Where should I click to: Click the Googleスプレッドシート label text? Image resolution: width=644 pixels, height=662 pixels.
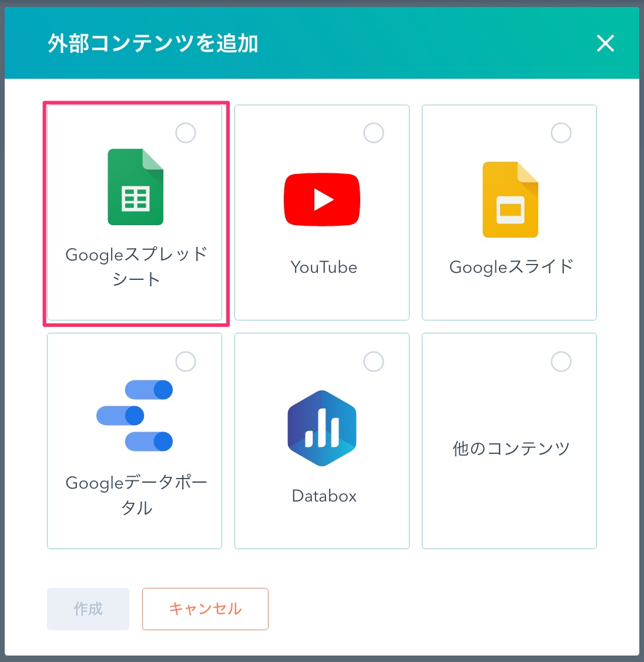coord(136,267)
